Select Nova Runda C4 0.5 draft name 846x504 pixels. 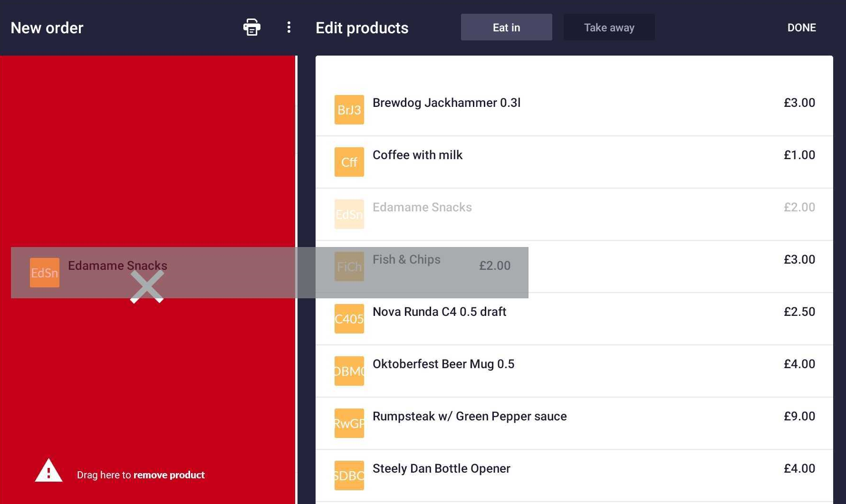point(439,312)
